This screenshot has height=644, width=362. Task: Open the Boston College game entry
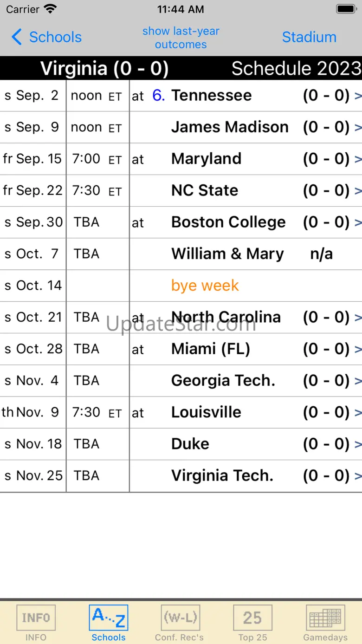tap(181, 222)
